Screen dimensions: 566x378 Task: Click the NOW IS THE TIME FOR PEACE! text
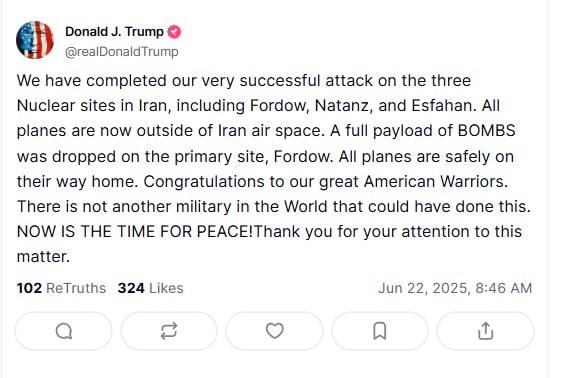point(135,231)
